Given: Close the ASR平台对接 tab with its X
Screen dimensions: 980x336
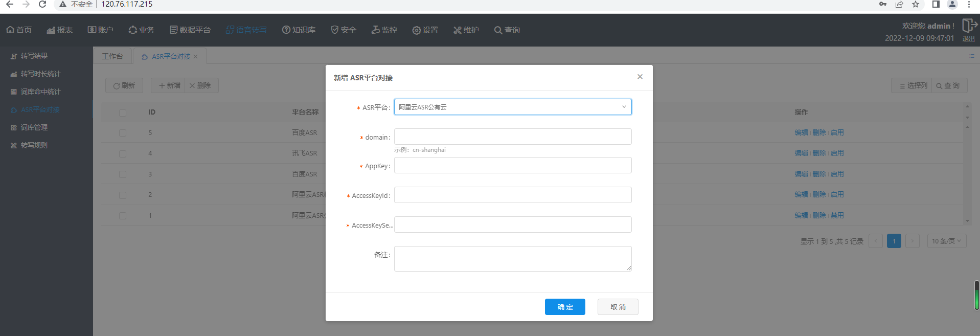Looking at the screenshot, I should 195,57.
